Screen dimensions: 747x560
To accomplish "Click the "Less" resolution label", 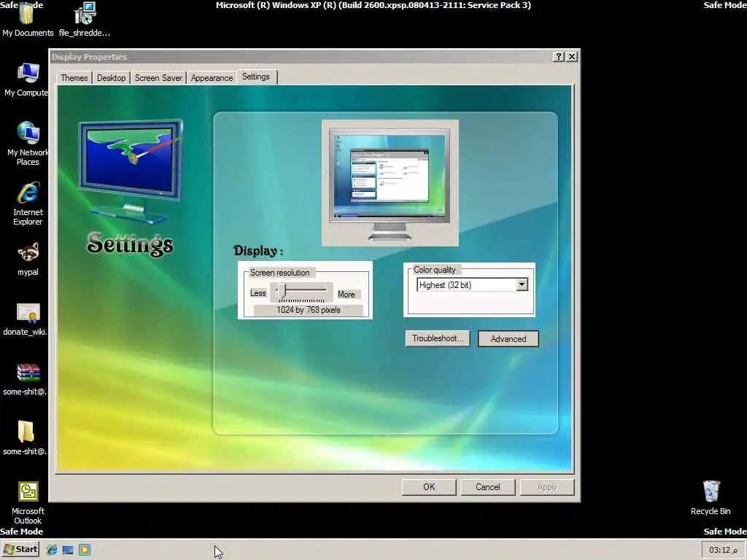I will (258, 293).
